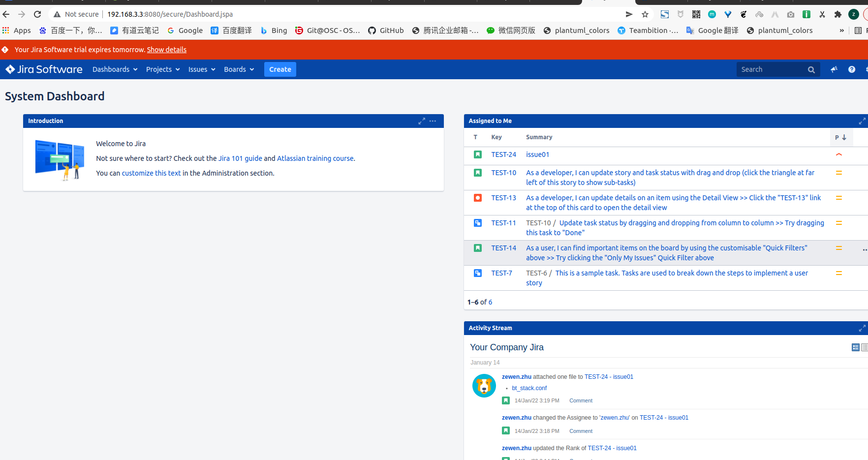Go back with browser back arrow
The image size is (868, 460).
click(6, 14)
